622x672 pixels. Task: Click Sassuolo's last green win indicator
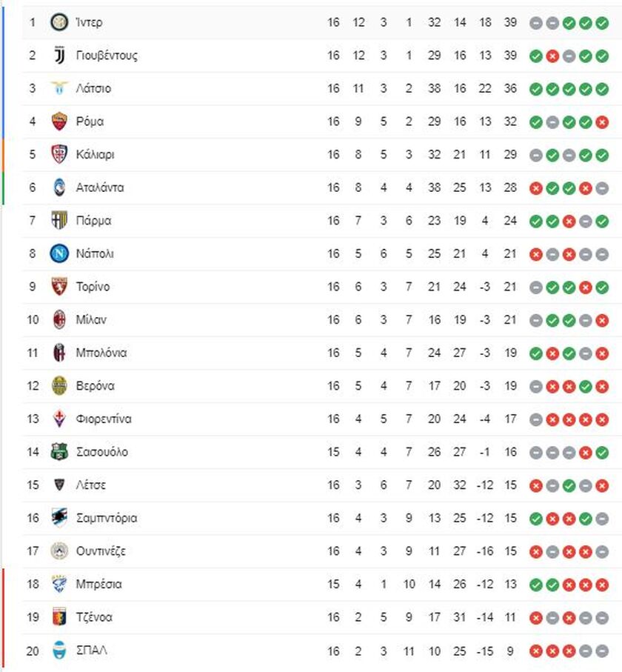pyautogui.click(x=602, y=453)
